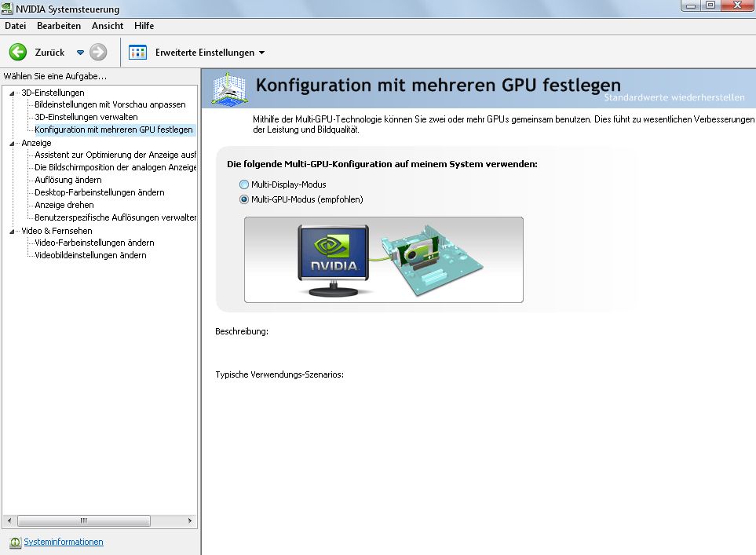Select 3D-Einstellungen verwalten tree item
The width and height of the screenshot is (756, 555).
point(86,117)
